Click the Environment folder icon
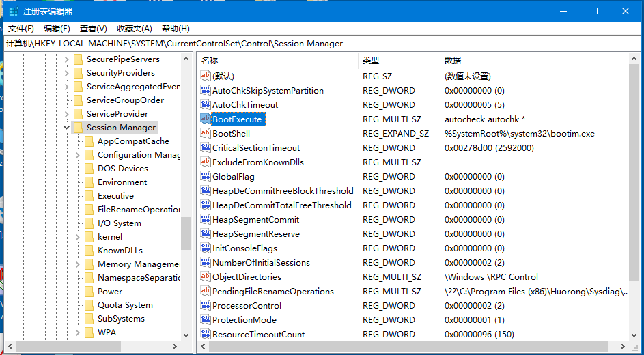This screenshot has width=644, height=355. pyautogui.click(x=89, y=182)
